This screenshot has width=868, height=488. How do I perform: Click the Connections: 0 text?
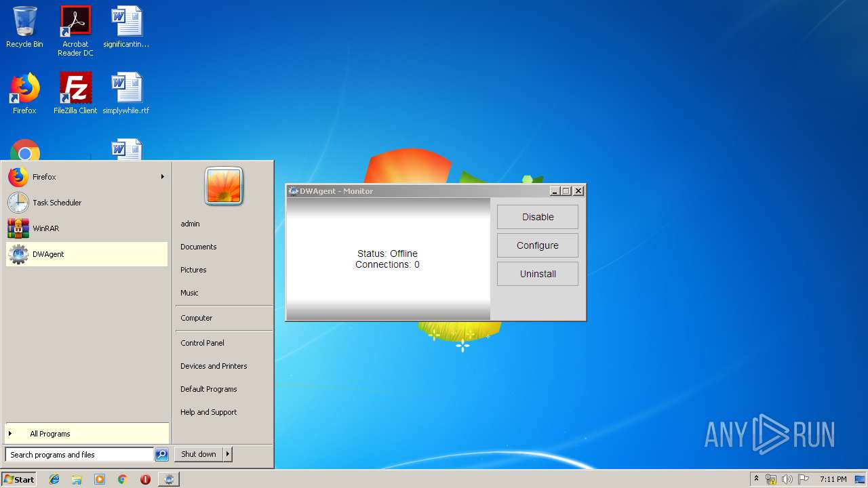coord(387,264)
